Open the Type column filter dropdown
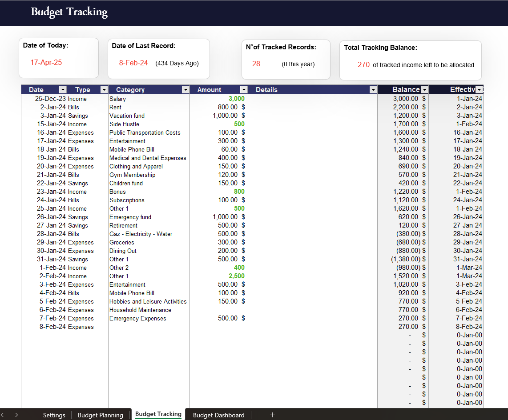508x420 pixels. tap(104, 89)
